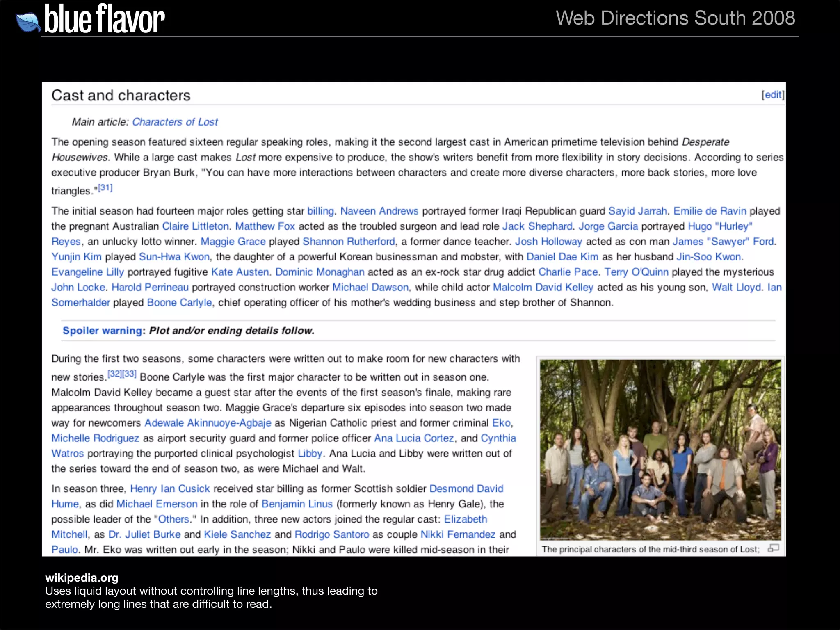Click the enlarge icon below cast photo
The width and height of the screenshot is (840, 630).
pyautogui.click(x=773, y=548)
